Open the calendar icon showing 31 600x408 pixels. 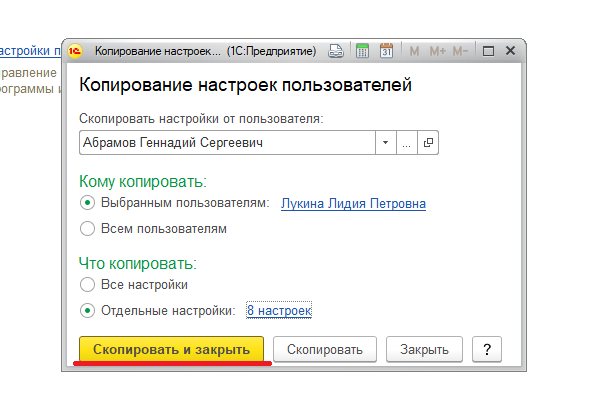click(x=386, y=51)
